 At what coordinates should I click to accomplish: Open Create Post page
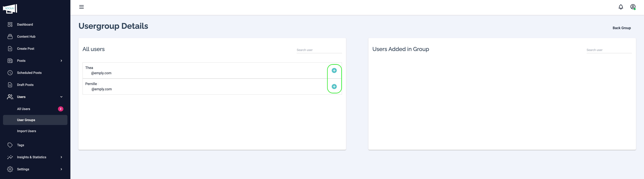26,49
